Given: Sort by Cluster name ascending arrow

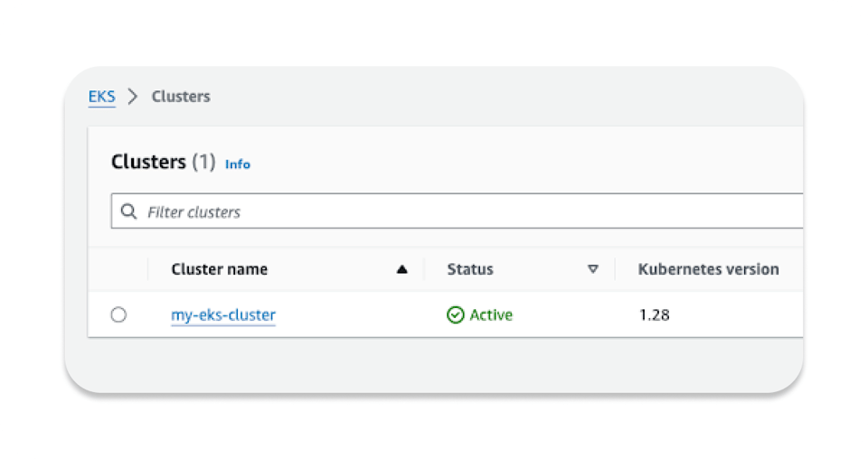Looking at the screenshot, I should click(x=402, y=269).
